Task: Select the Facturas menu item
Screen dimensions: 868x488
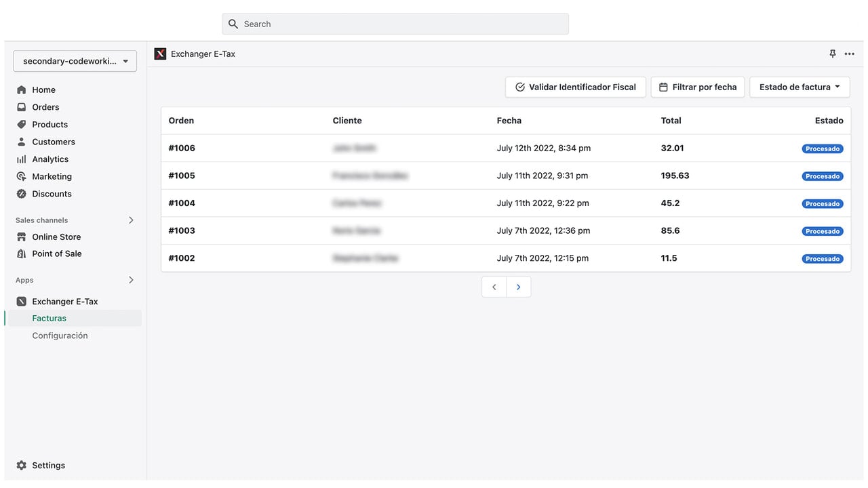Action: pyautogui.click(x=73, y=318)
